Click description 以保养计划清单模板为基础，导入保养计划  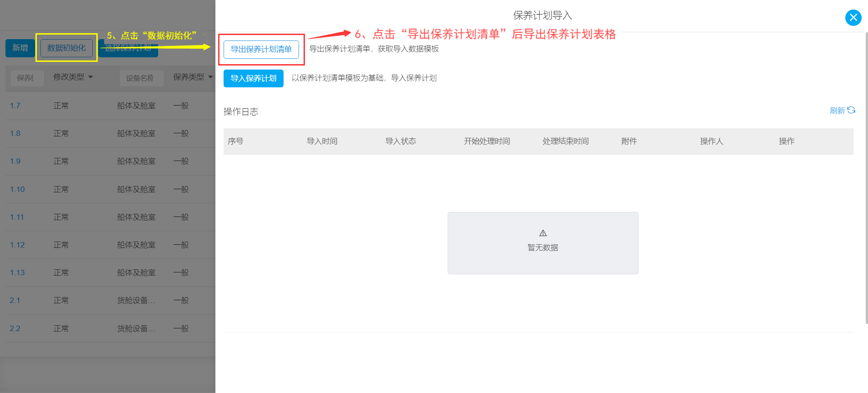(x=364, y=78)
